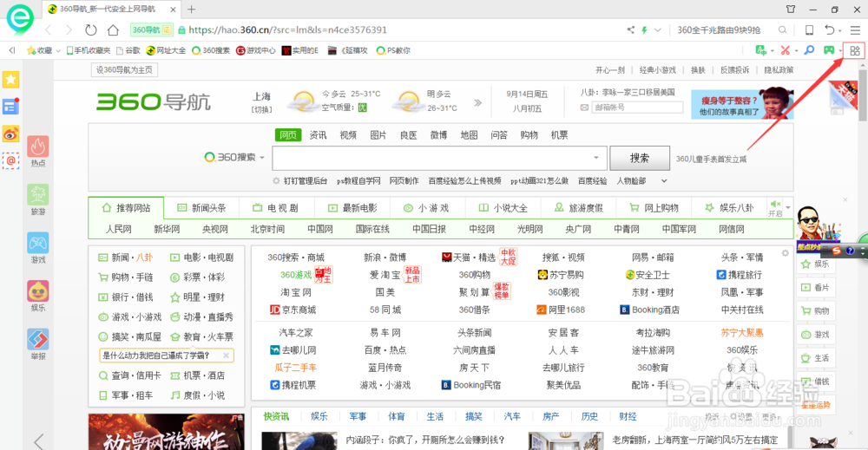Viewport: 868px width, 450px height.
Task: Click the share icon in the address bar
Action: [630, 29]
